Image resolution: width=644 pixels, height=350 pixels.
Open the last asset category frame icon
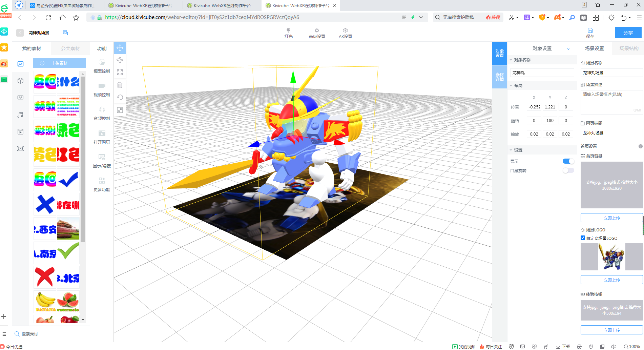[x=21, y=148]
